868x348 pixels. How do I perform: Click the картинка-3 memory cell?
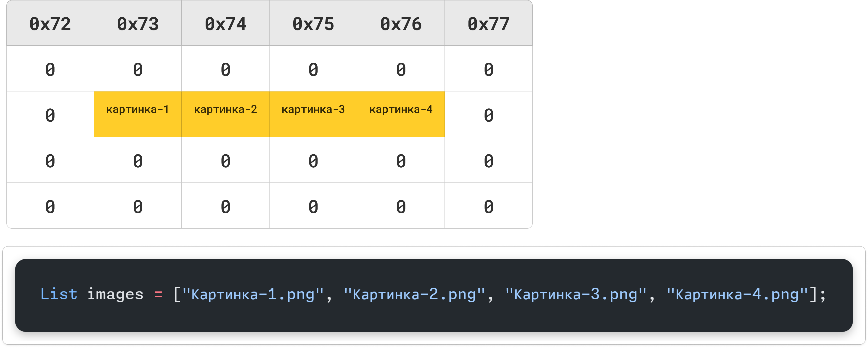(313, 114)
